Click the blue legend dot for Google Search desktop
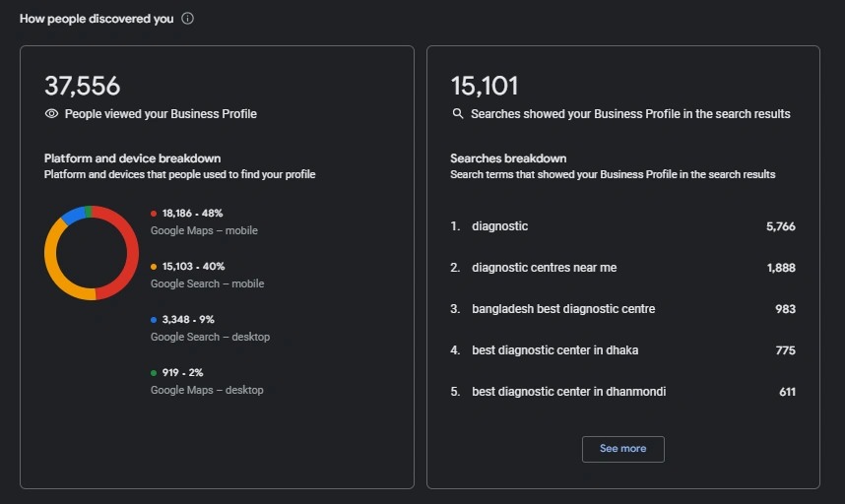Viewport: 845px width, 504px height. pyautogui.click(x=154, y=320)
